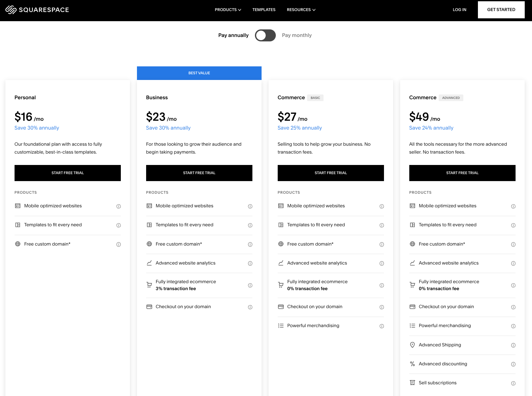This screenshot has height=396, width=532.
Task: Click the $49 /mo price text
Action: pyautogui.click(x=425, y=117)
